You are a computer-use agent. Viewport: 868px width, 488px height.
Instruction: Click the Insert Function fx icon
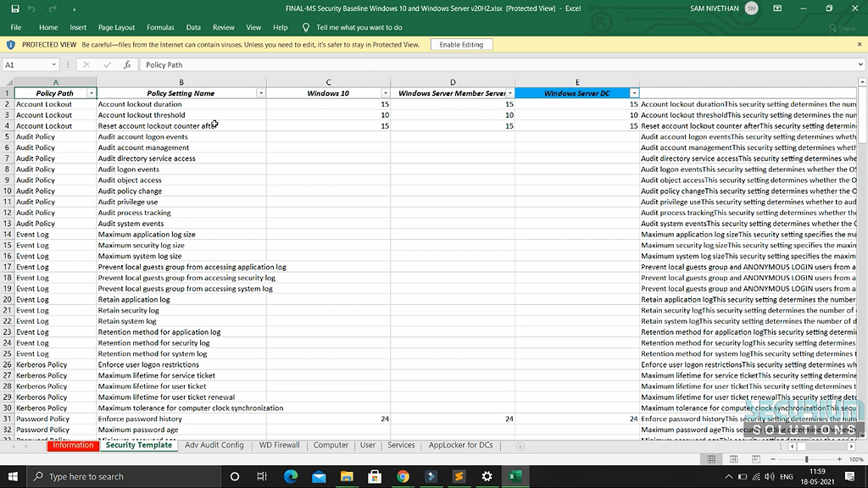pyautogui.click(x=127, y=64)
